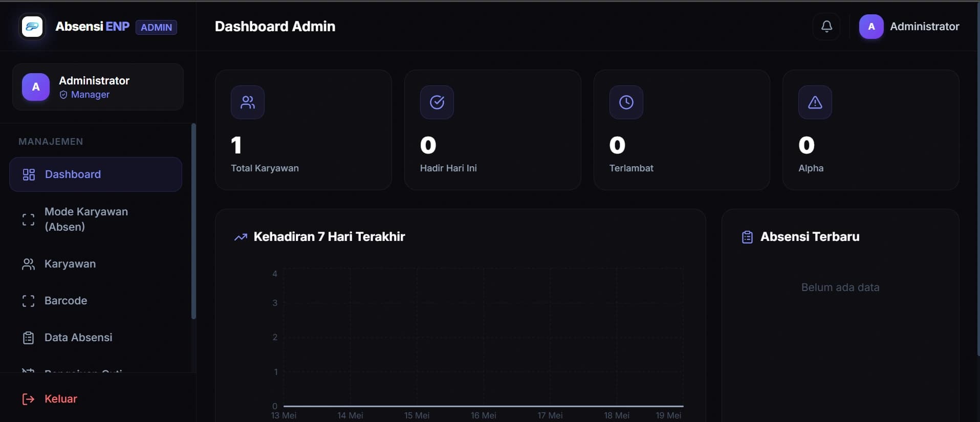Image resolution: width=980 pixels, height=422 pixels.
Task: Click the Belum ada data message
Action: click(x=840, y=287)
